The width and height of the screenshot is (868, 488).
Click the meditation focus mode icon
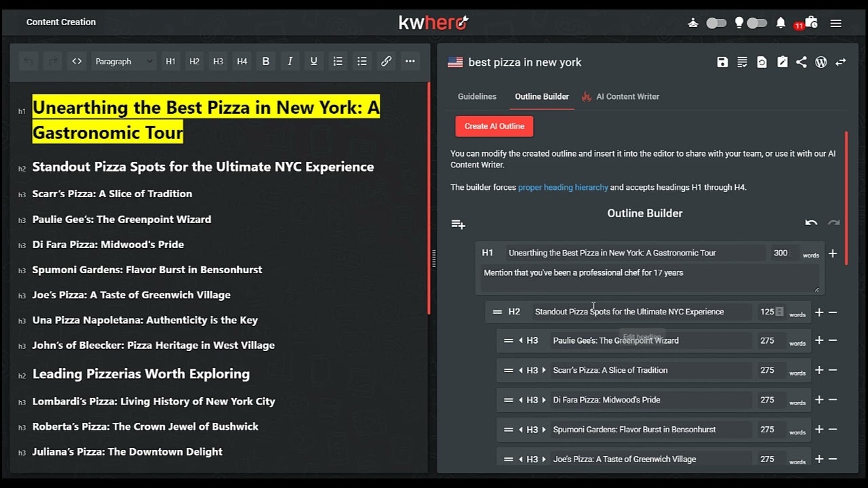tap(693, 22)
